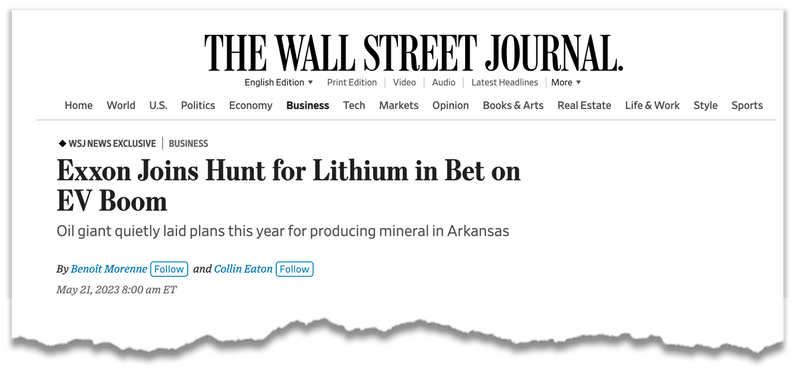
Task: Switch to the Politics section
Action: [198, 105]
